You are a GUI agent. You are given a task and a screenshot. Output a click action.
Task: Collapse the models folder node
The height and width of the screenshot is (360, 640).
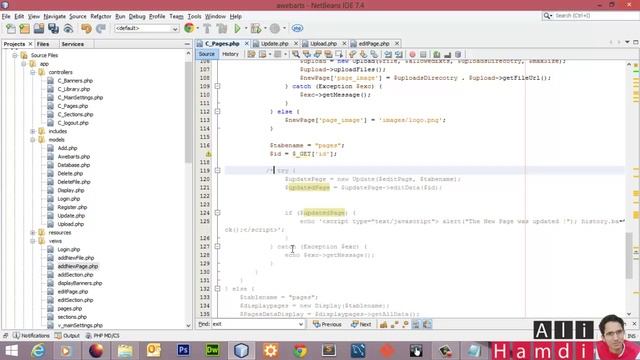point(33,140)
